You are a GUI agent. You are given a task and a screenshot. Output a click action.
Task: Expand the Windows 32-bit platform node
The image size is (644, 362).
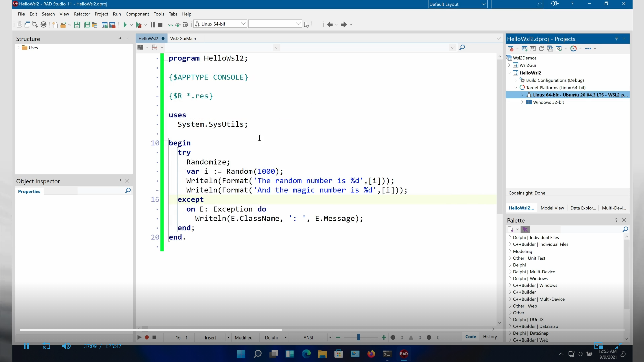tap(522, 102)
